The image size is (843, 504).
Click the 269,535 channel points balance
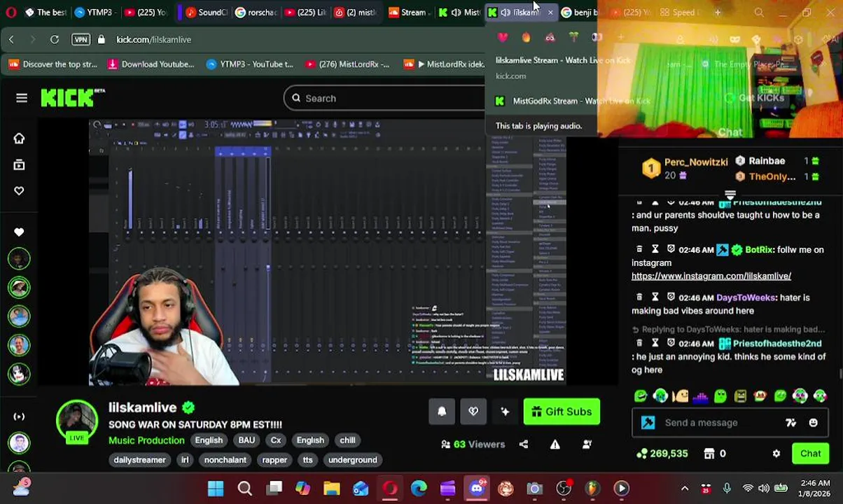coord(662,454)
